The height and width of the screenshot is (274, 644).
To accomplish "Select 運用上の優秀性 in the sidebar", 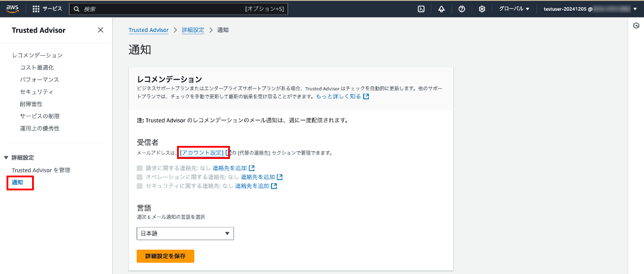I will [40, 129].
